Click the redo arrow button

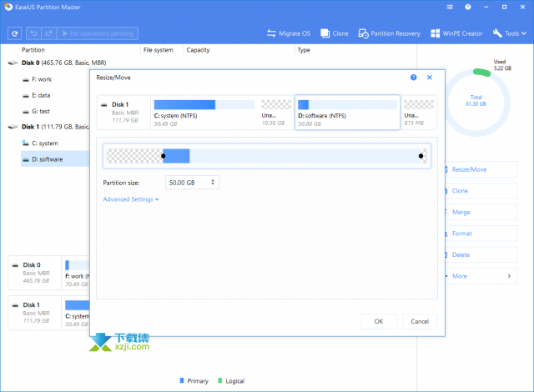click(48, 33)
